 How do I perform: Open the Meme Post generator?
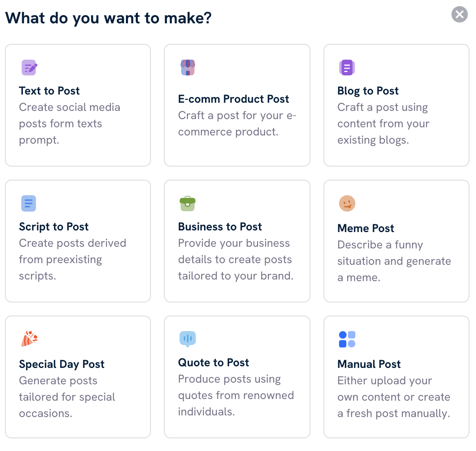396,241
